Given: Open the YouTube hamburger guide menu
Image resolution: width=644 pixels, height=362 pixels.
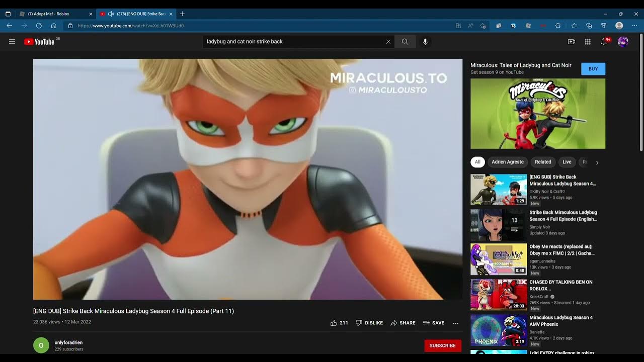Looking at the screenshot, I should 12,42.
